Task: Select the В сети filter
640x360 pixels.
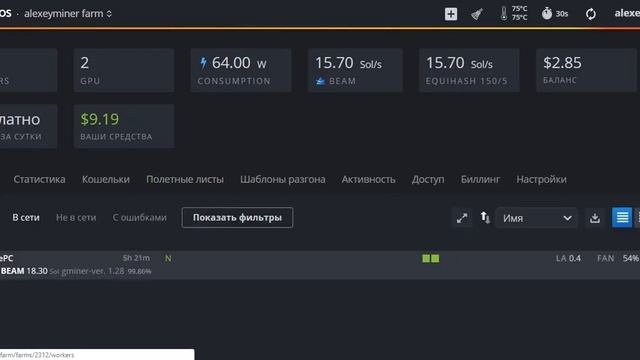Action: coord(26,218)
